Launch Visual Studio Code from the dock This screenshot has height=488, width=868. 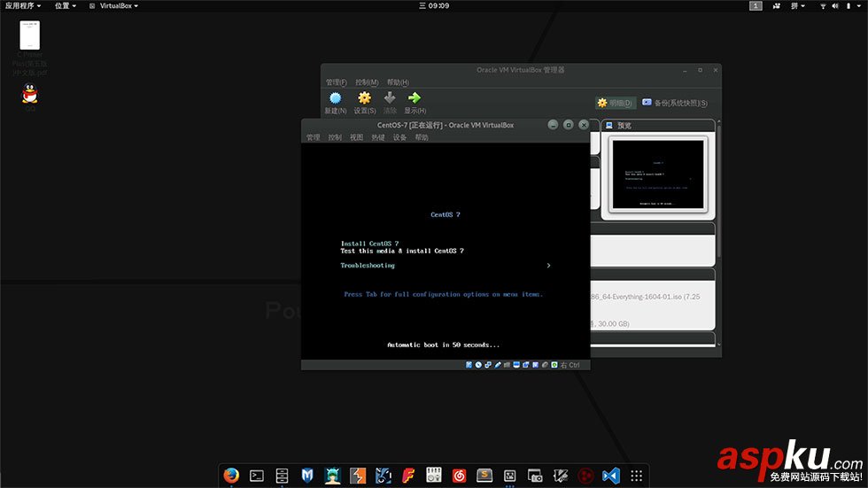tap(611, 476)
